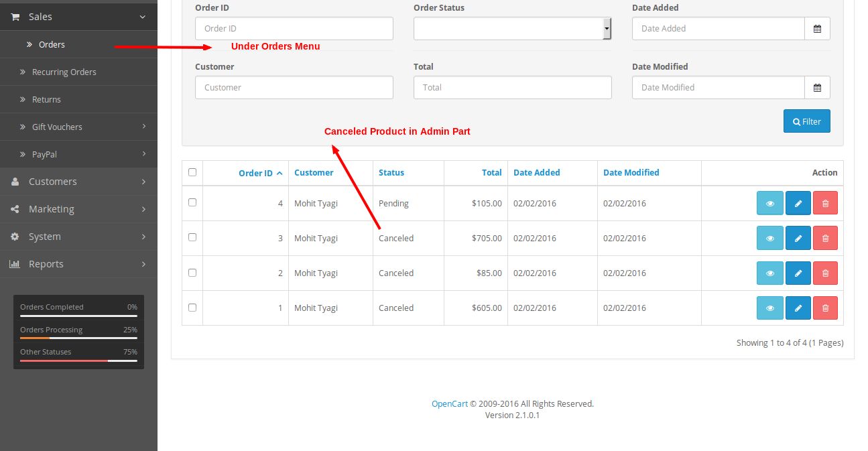The image size is (868, 451).
Task: Delete order 1 with the trash icon
Action: 825,308
